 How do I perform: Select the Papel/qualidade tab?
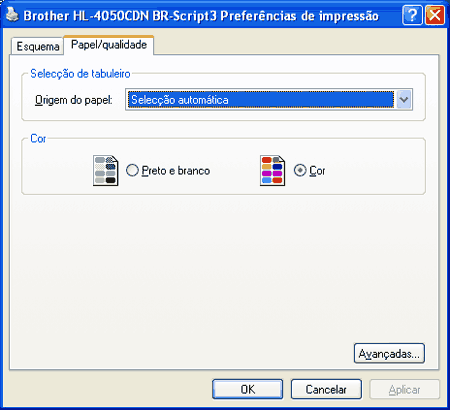[109, 44]
